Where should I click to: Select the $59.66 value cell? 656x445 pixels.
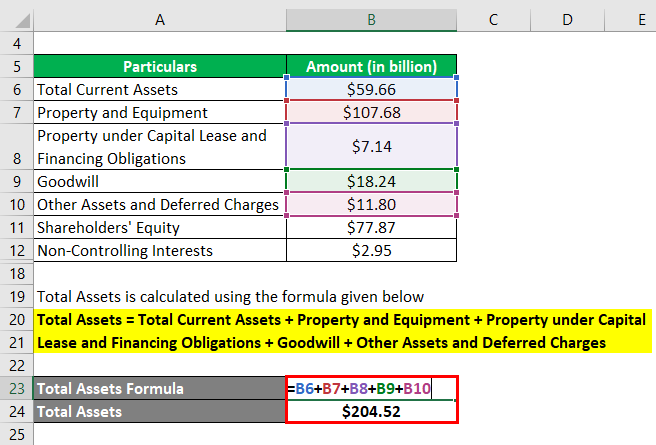372,90
